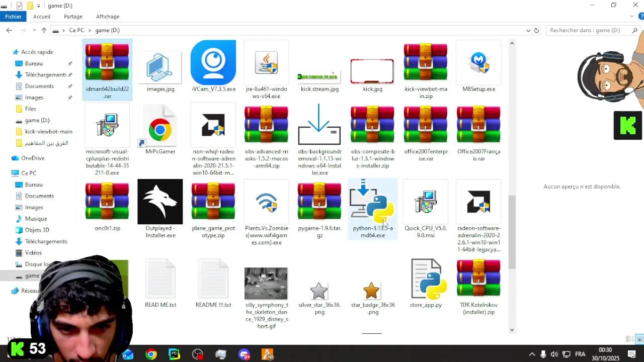Open the Partage ribbon tab
Viewport: 644px width, 362px height.
[73, 17]
